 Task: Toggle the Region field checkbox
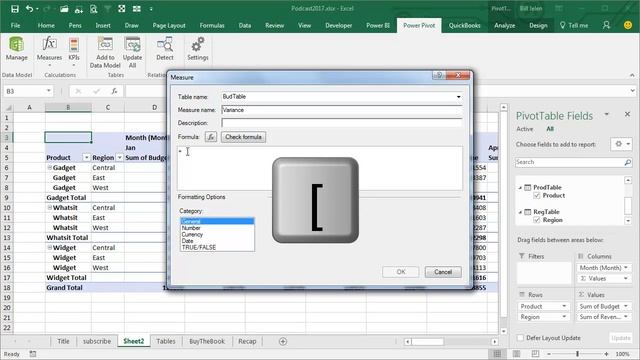pos(537,220)
